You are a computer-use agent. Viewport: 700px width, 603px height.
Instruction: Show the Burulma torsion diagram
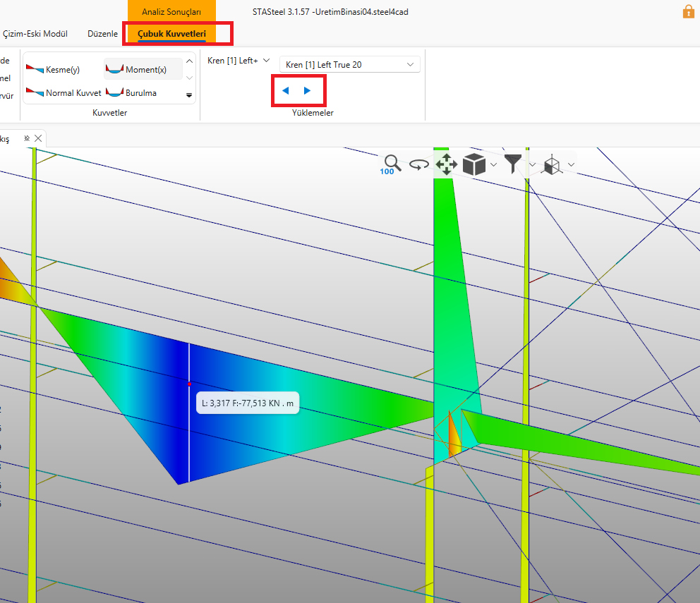pos(132,92)
